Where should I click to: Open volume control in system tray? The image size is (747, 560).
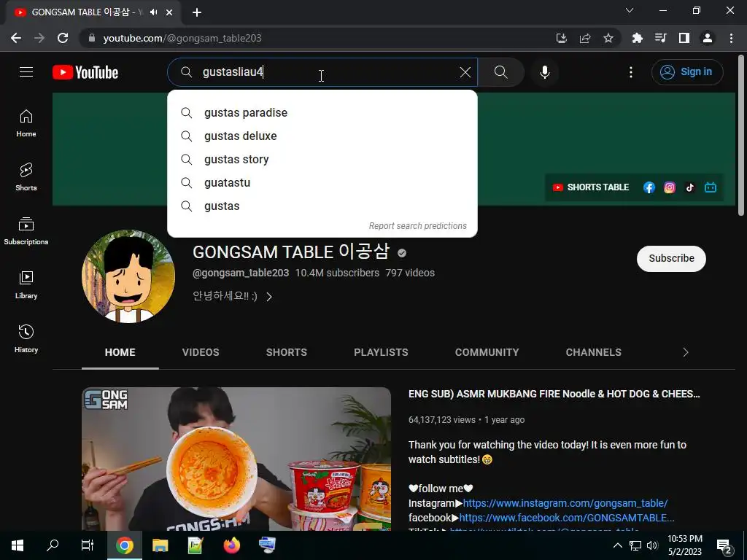click(x=652, y=545)
